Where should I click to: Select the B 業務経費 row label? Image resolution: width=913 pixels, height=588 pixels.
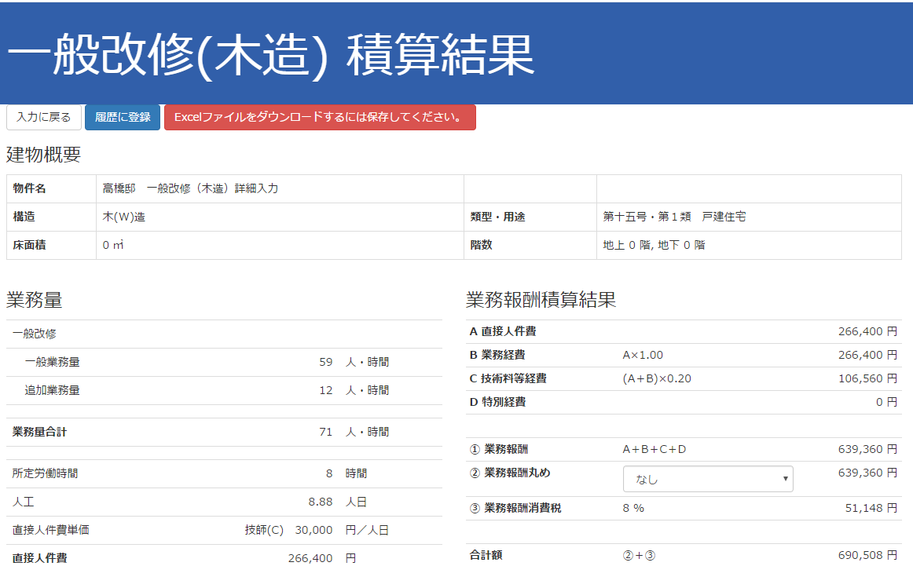click(497, 355)
